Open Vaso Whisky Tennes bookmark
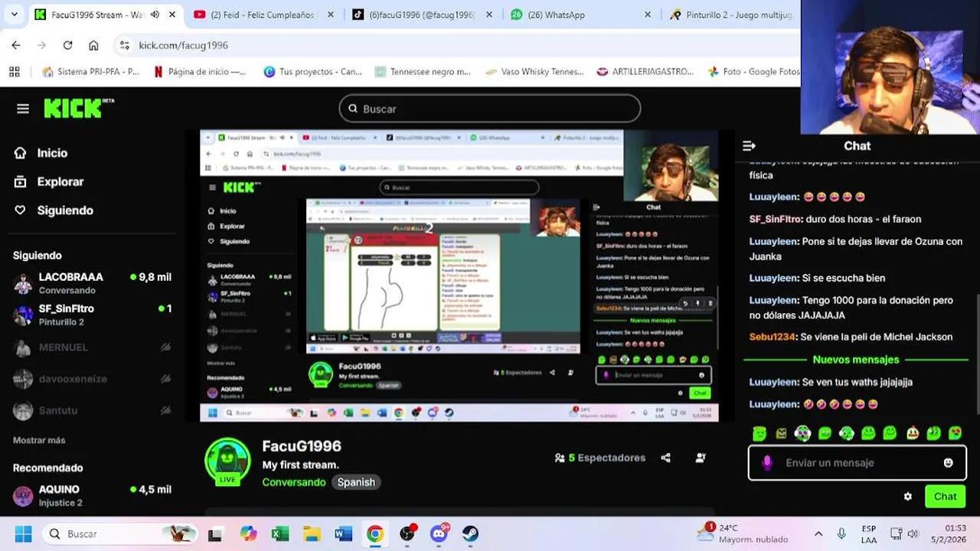The width and height of the screenshot is (980, 551). (x=534, y=71)
